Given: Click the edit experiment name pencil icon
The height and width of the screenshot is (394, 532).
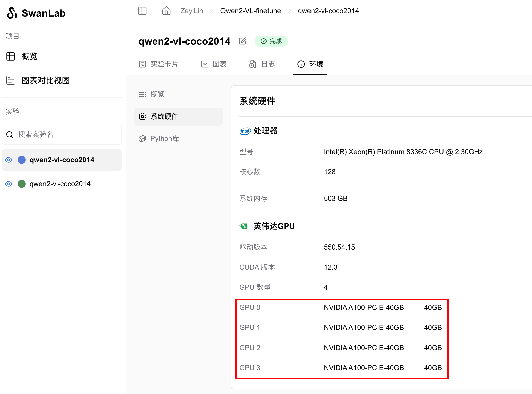Looking at the screenshot, I should pyautogui.click(x=243, y=41).
